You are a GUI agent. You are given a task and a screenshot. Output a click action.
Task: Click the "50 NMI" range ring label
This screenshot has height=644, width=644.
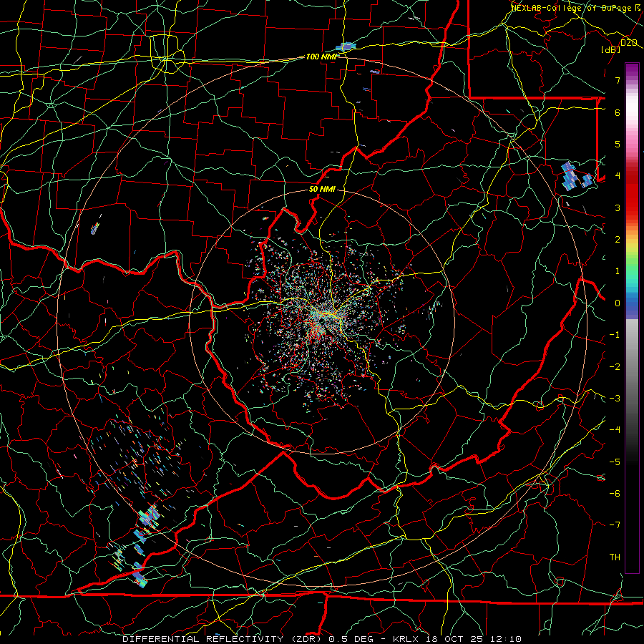(322, 190)
